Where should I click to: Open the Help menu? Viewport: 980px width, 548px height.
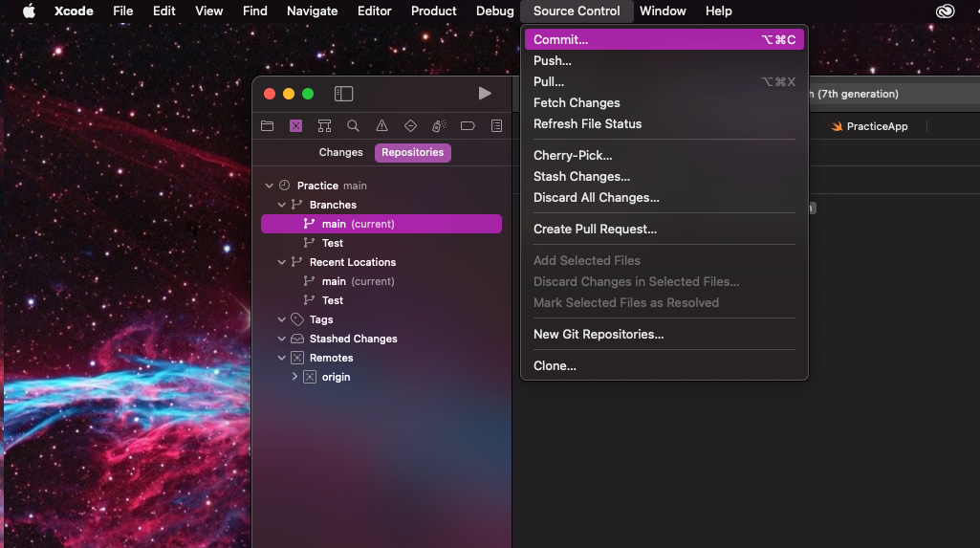719,11
